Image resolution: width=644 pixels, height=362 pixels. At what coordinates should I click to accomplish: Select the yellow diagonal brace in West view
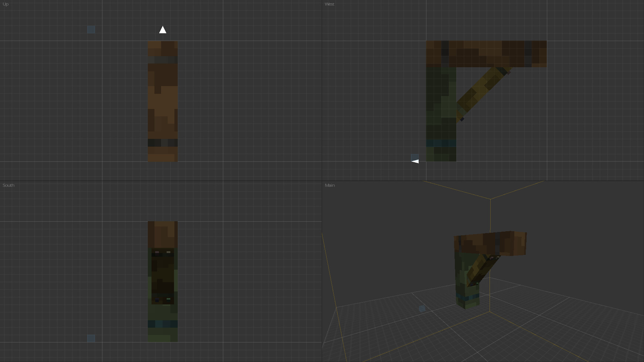click(483, 94)
